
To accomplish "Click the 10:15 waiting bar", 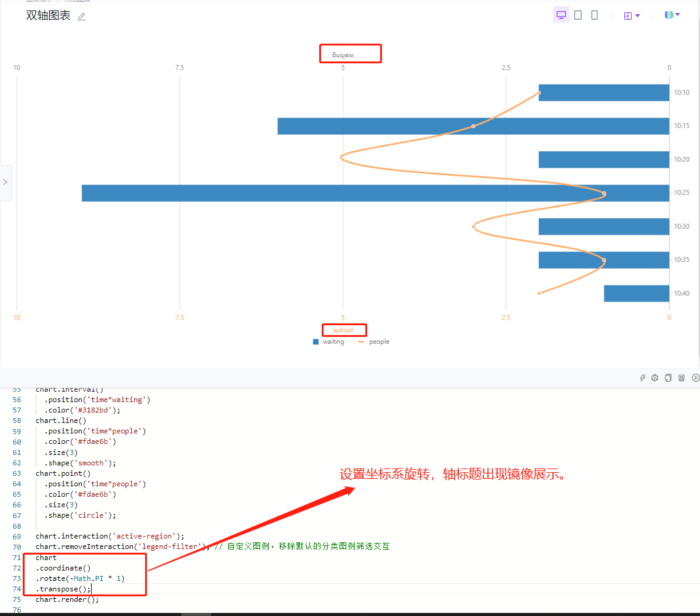I will 473,126.
